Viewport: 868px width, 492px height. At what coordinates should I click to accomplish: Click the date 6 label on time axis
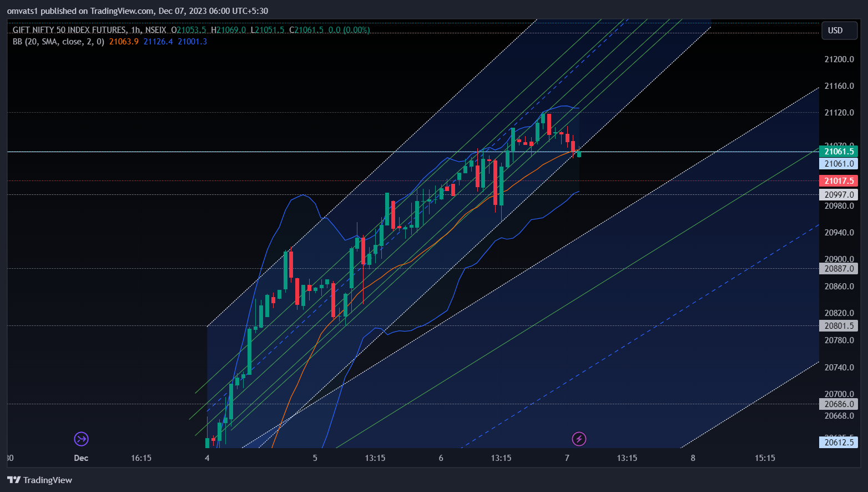[441, 458]
